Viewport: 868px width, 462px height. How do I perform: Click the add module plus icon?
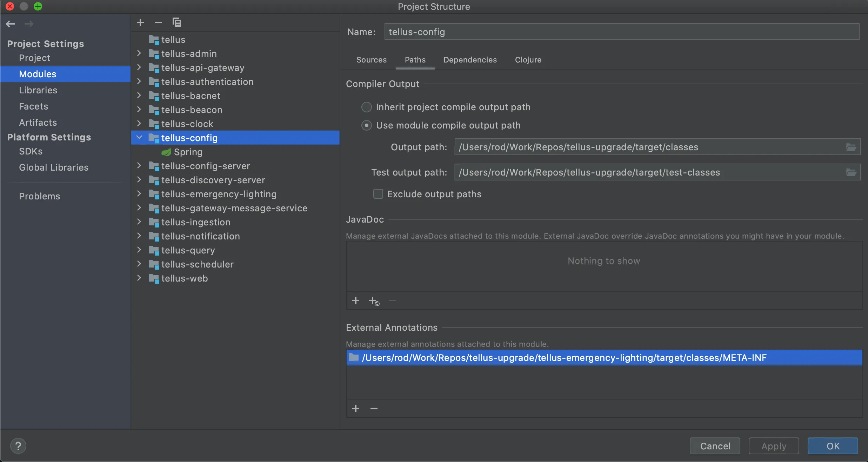[140, 22]
